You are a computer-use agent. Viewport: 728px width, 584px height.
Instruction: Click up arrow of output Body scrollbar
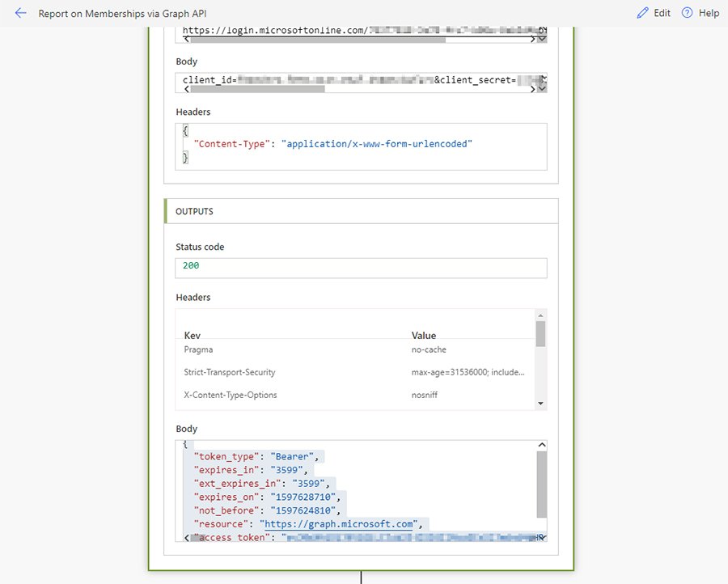tap(541, 446)
